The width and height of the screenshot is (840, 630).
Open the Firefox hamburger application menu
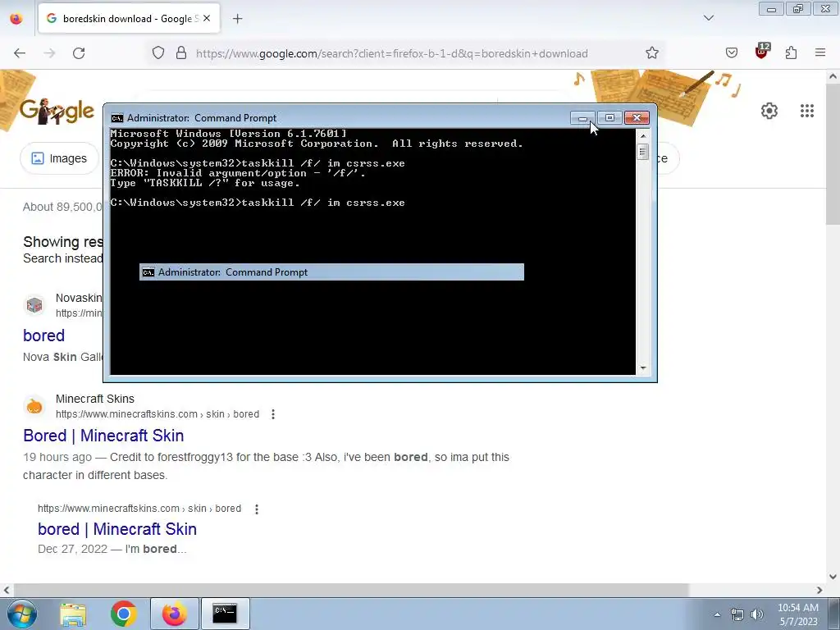coord(820,52)
